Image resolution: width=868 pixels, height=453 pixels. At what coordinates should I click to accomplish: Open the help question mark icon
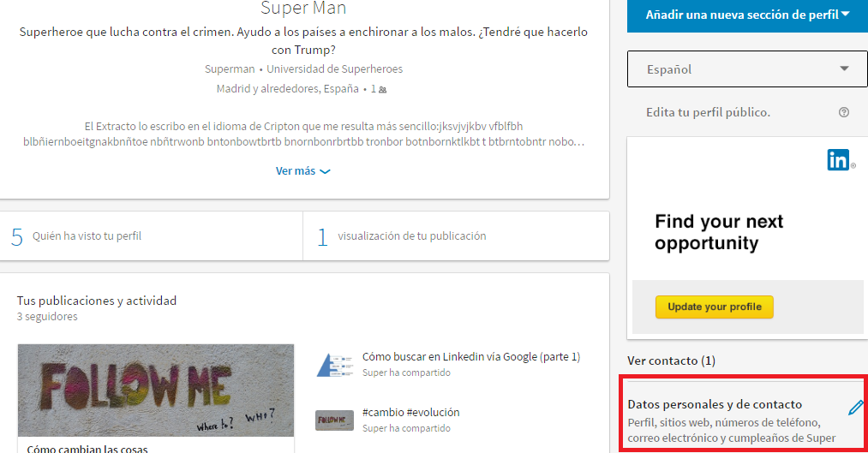point(844,112)
